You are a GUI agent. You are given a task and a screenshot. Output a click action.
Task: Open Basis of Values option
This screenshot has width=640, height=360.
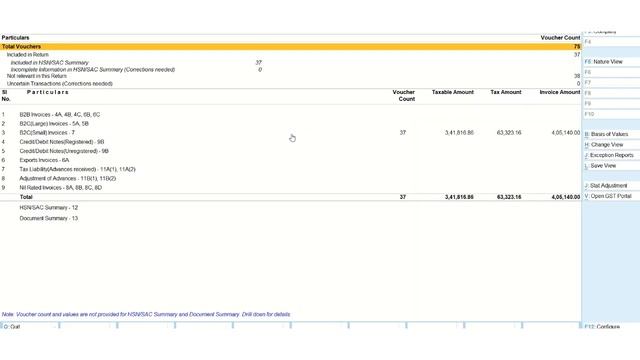[x=611, y=134]
